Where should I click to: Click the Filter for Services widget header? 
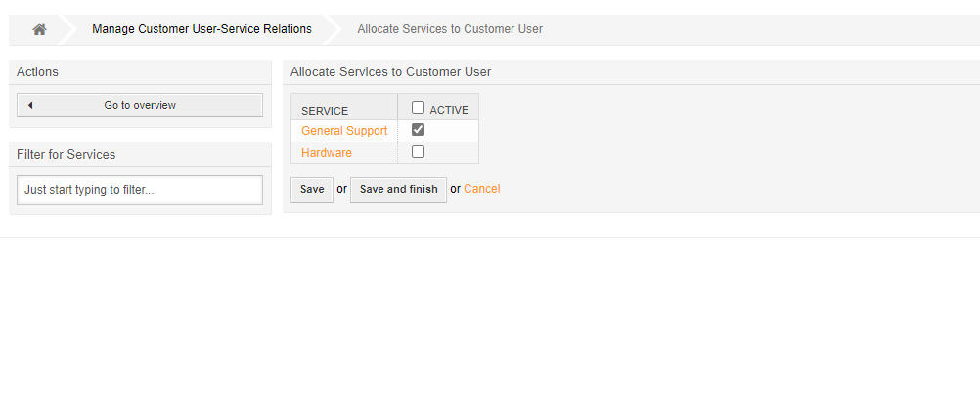pyautogui.click(x=67, y=155)
